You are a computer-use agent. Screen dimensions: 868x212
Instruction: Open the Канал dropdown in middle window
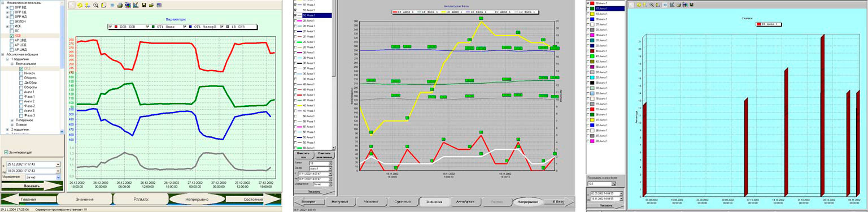click(330, 163)
